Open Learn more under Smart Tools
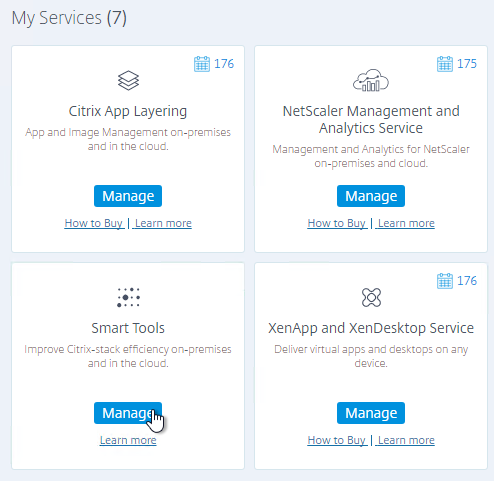This screenshot has width=494, height=481. tap(128, 440)
